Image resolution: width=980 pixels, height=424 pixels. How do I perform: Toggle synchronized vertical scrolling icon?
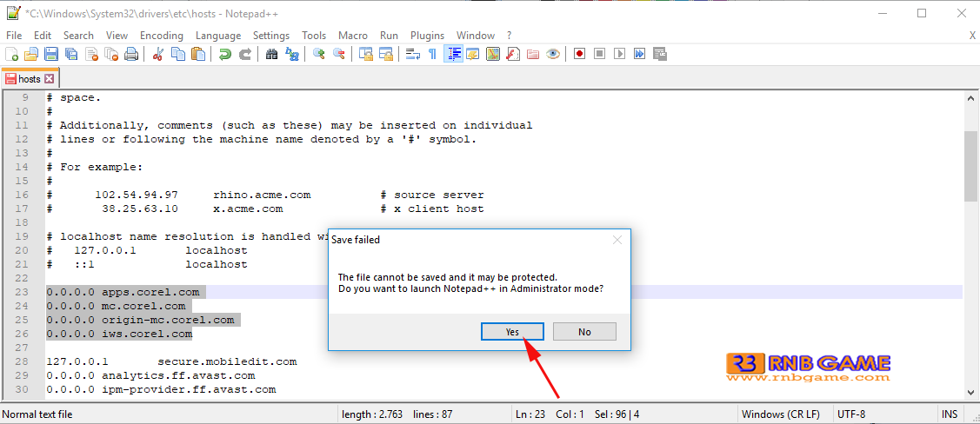click(x=365, y=55)
